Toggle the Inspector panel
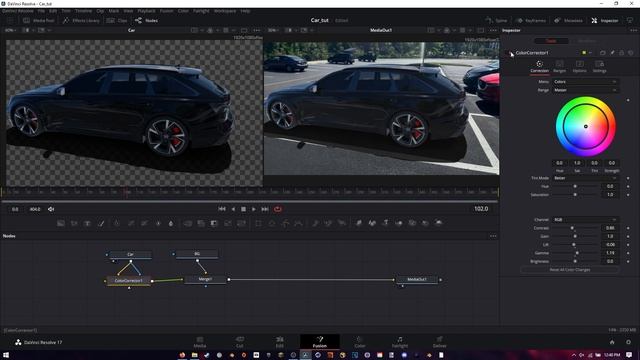 605,20
